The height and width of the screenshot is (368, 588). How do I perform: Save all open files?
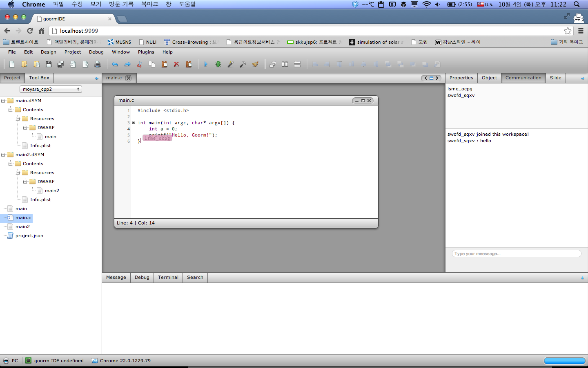[x=60, y=64]
